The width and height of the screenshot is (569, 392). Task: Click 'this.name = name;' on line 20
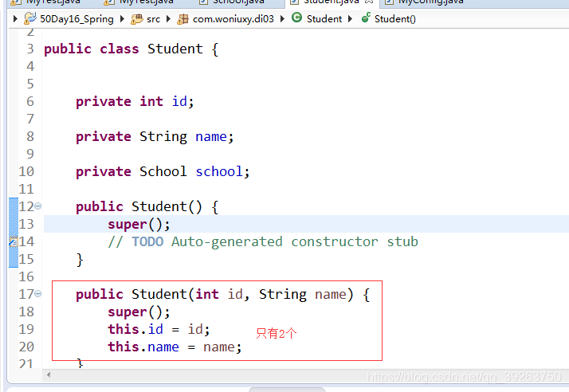(175, 347)
